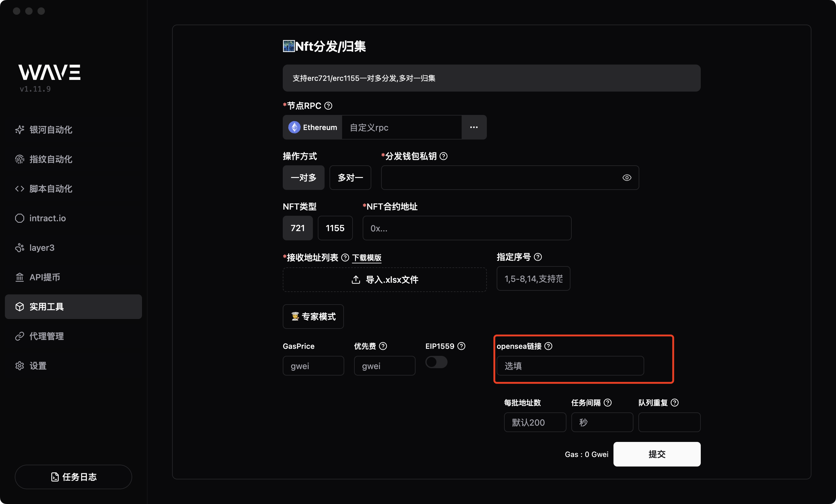
Task: Toggle the EIP1559 switch
Action: pyautogui.click(x=436, y=362)
